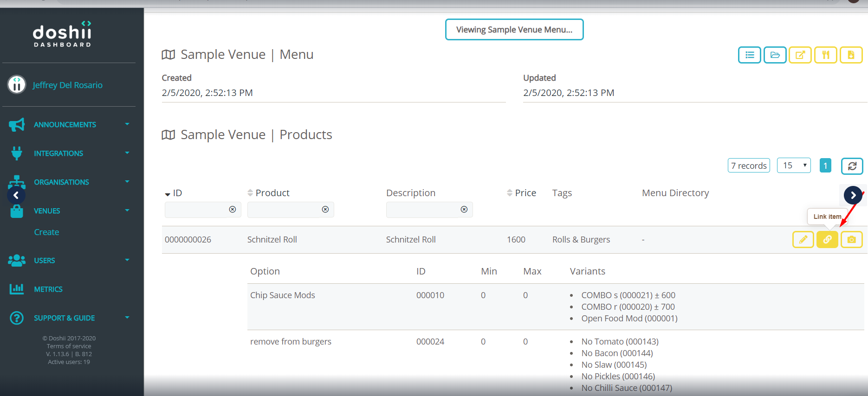
Task: Click the edit menu external-link icon
Action: [x=800, y=55]
